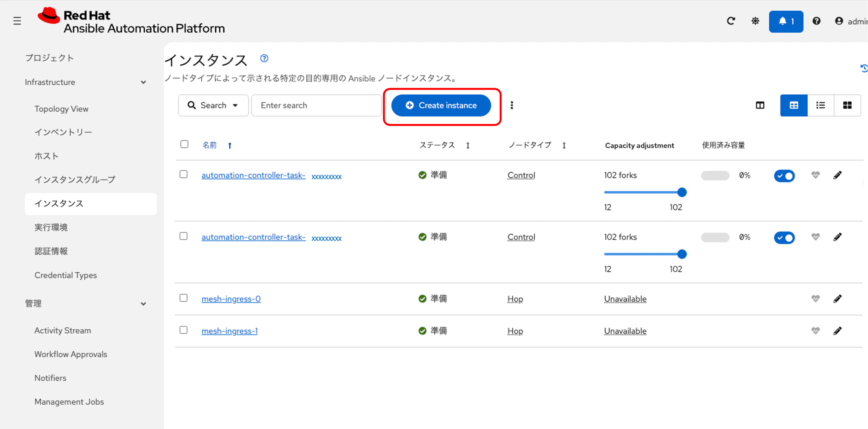Open the mesh-ingress-1 instance link
The image size is (868, 429).
point(230,331)
